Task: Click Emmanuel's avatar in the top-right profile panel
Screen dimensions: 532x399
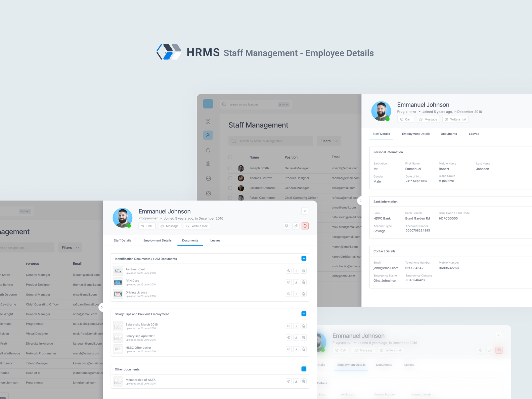Action: 381,111
